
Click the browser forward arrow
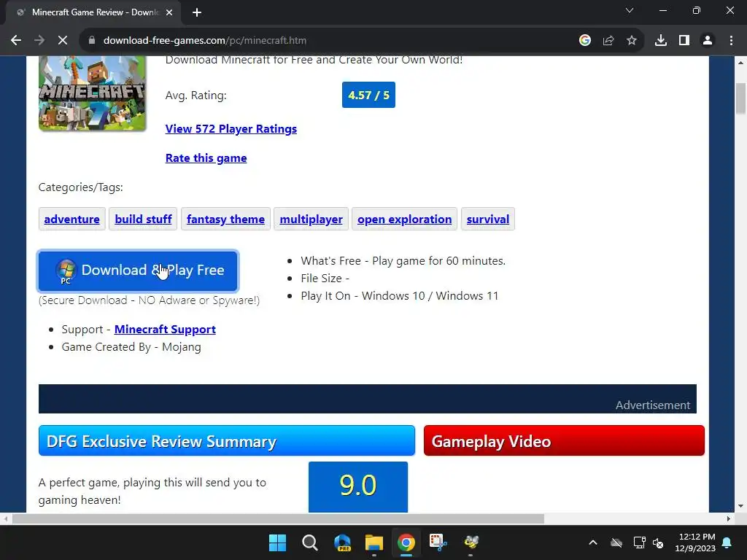(x=39, y=41)
